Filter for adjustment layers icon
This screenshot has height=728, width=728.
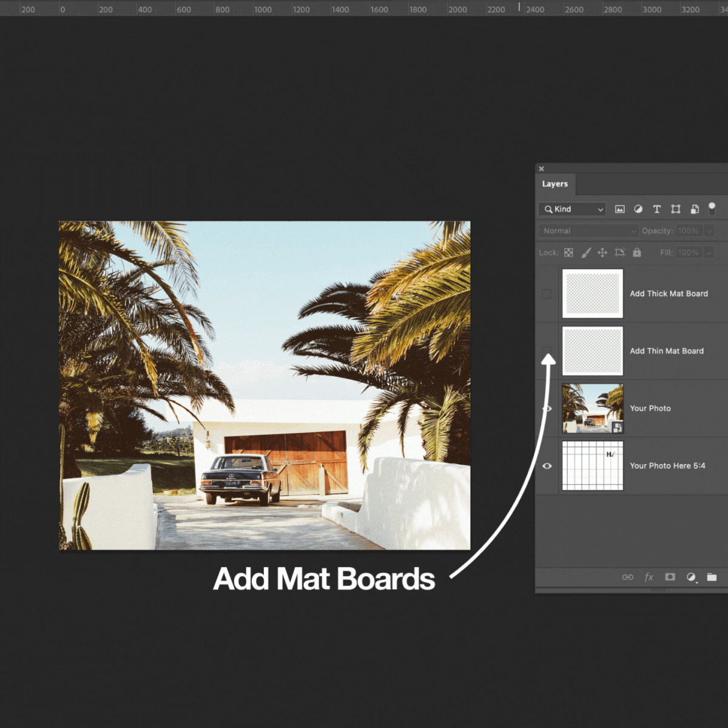(638, 209)
